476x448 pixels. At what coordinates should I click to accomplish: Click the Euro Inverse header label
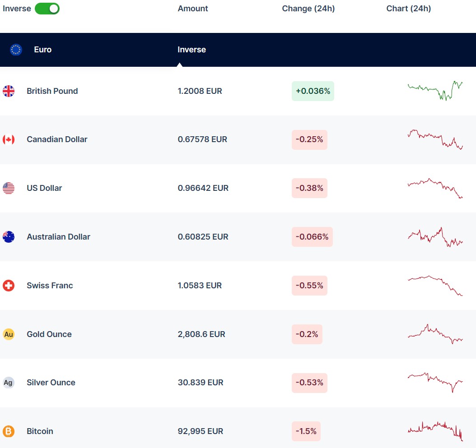click(191, 50)
